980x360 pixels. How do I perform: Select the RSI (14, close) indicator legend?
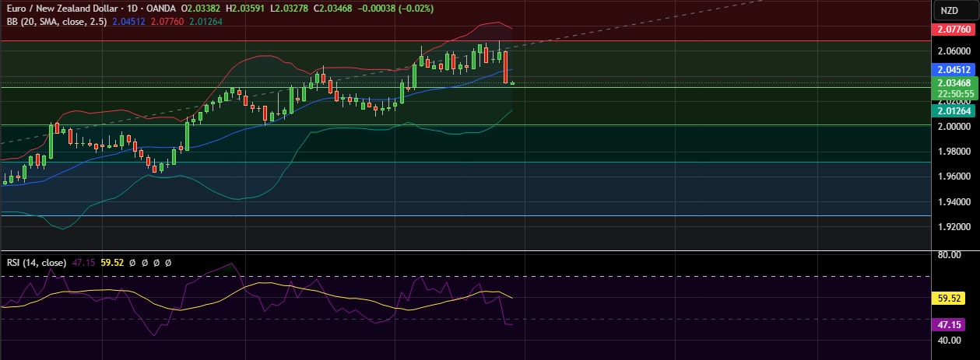click(x=36, y=263)
